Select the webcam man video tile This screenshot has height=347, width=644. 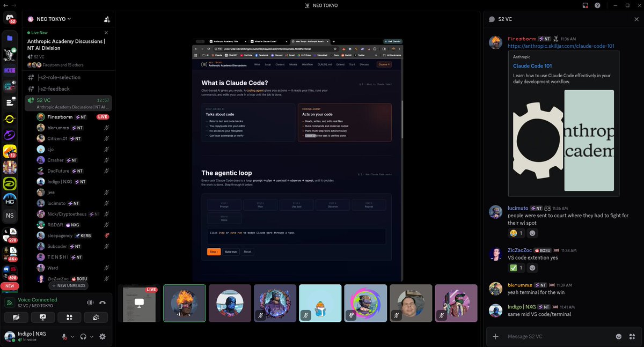tap(411, 303)
